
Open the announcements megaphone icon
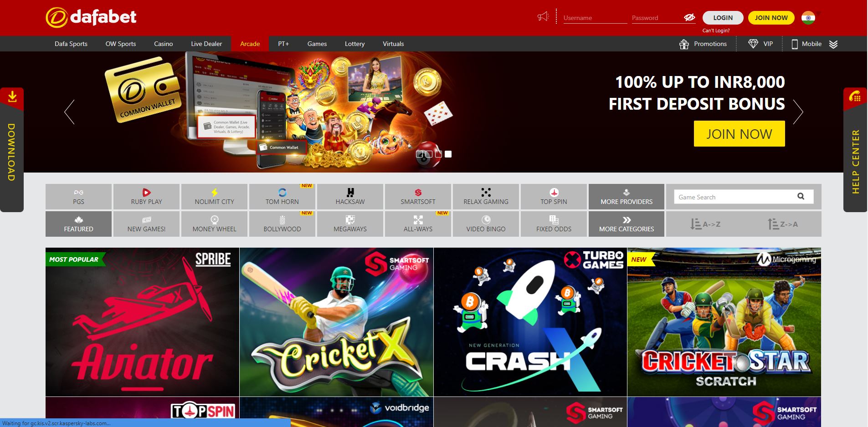(543, 17)
